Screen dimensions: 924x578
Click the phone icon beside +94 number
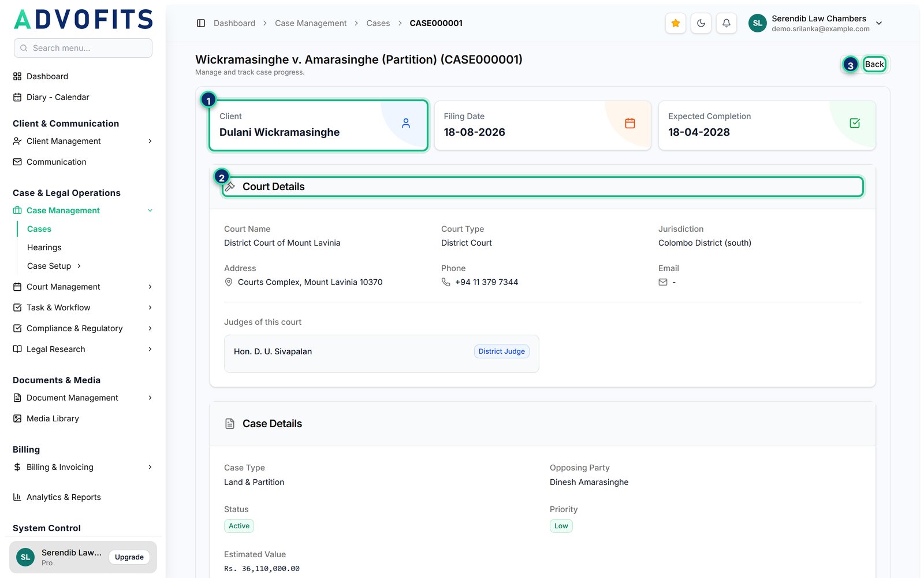(x=446, y=282)
